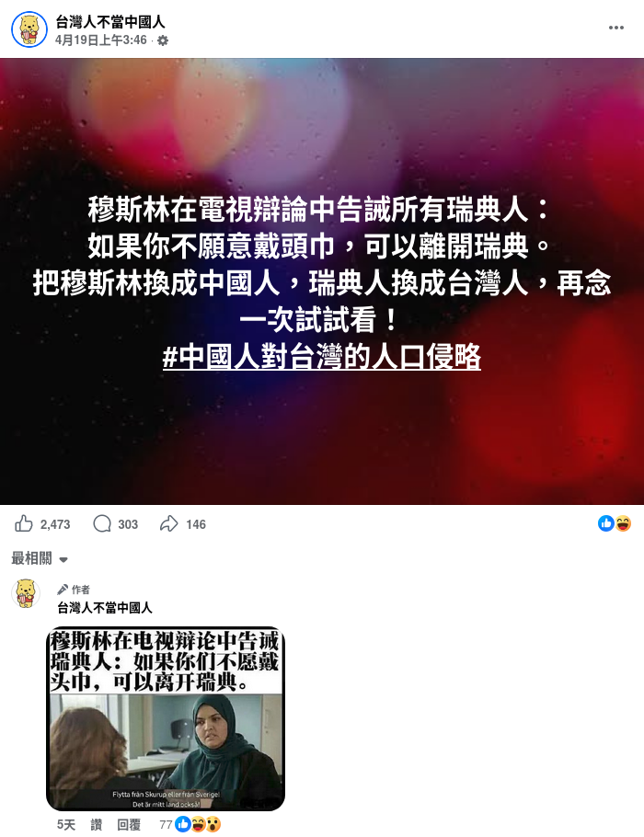Image resolution: width=644 pixels, height=837 pixels.
Task: View comment's reaction emojis next to 77
Action: (198, 824)
